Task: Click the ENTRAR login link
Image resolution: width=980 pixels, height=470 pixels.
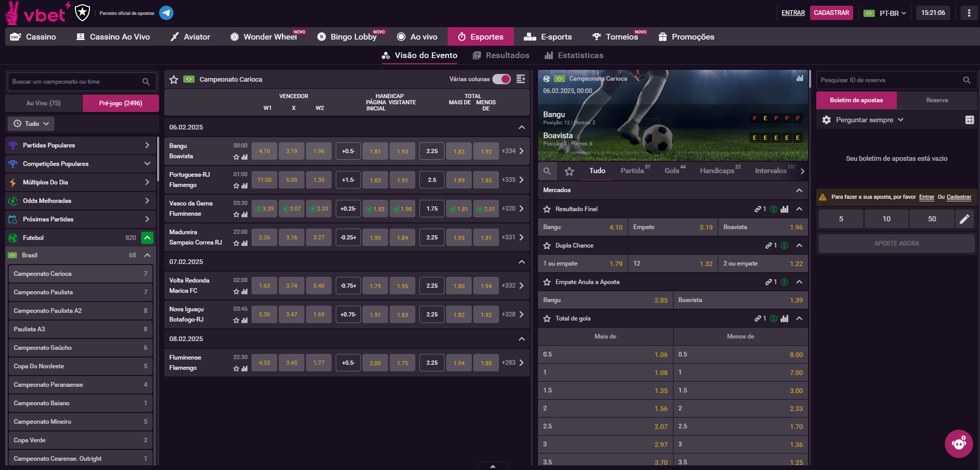Action: point(793,13)
